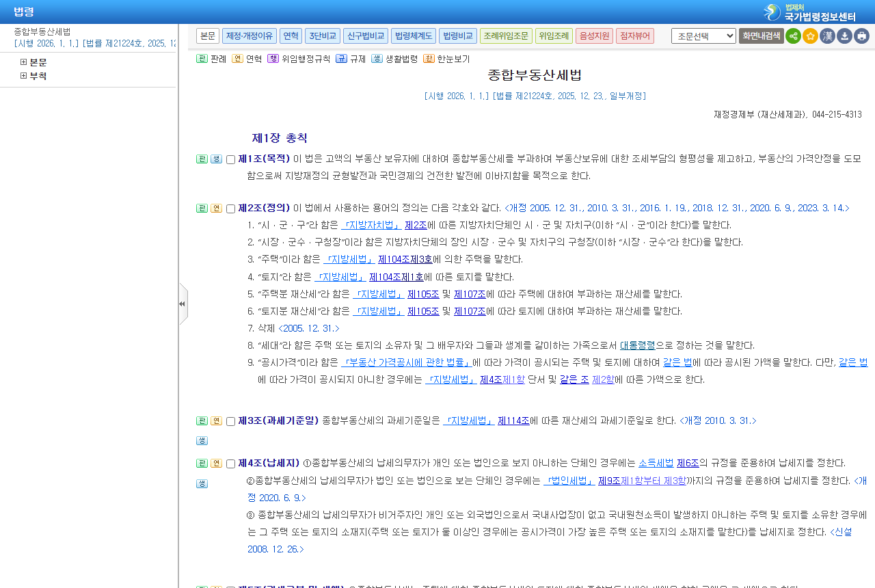Open the 조문선택 dropdown
875x588 pixels.
(x=703, y=36)
